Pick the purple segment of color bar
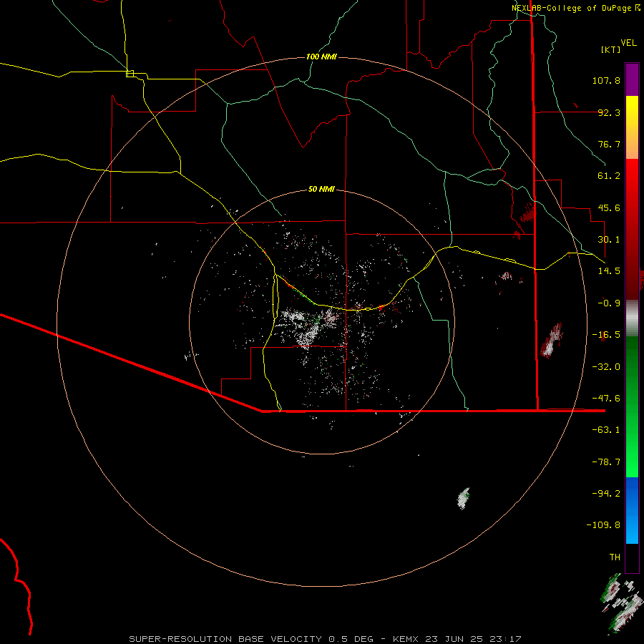Image resolution: width=644 pixels, height=644 pixels. pos(632,79)
